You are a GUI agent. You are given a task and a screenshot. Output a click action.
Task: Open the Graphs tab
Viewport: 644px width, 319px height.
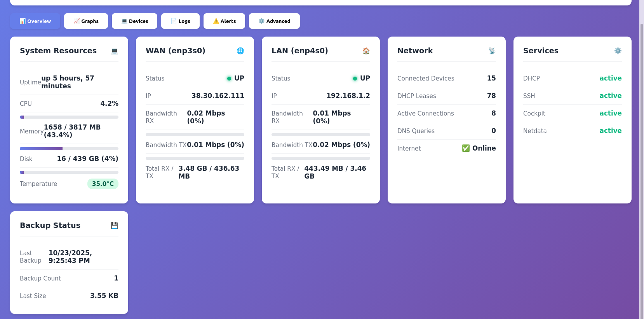pyautogui.click(x=86, y=21)
